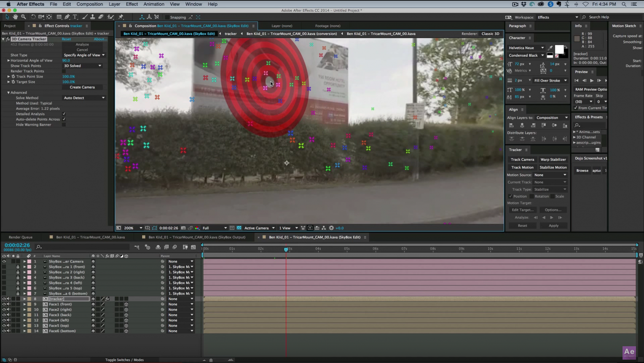The width and height of the screenshot is (644, 363).
Task: Select the Clone Stamp tool
Action: point(93,17)
